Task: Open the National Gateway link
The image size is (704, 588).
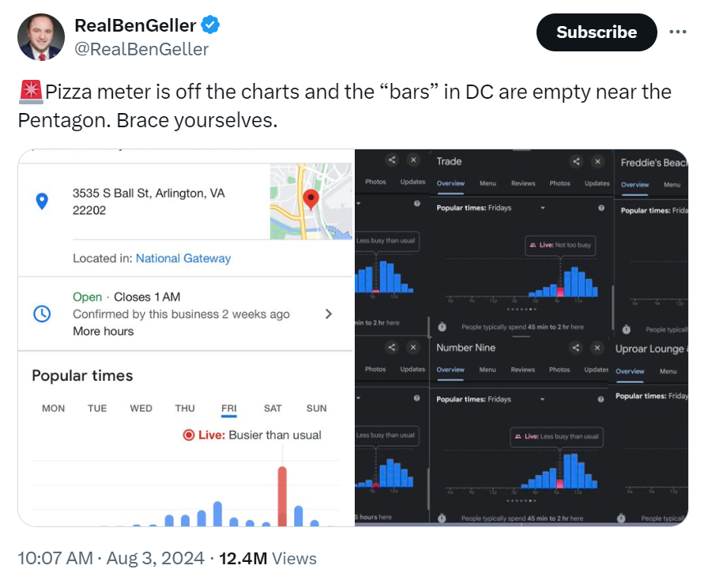Action: pos(183,258)
